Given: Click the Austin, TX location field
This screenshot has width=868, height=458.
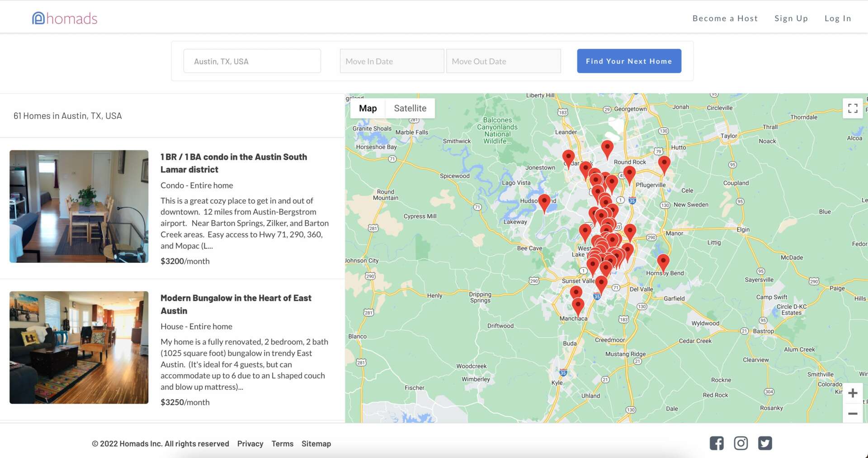Looking at the screenshot, I should [252, 61].
